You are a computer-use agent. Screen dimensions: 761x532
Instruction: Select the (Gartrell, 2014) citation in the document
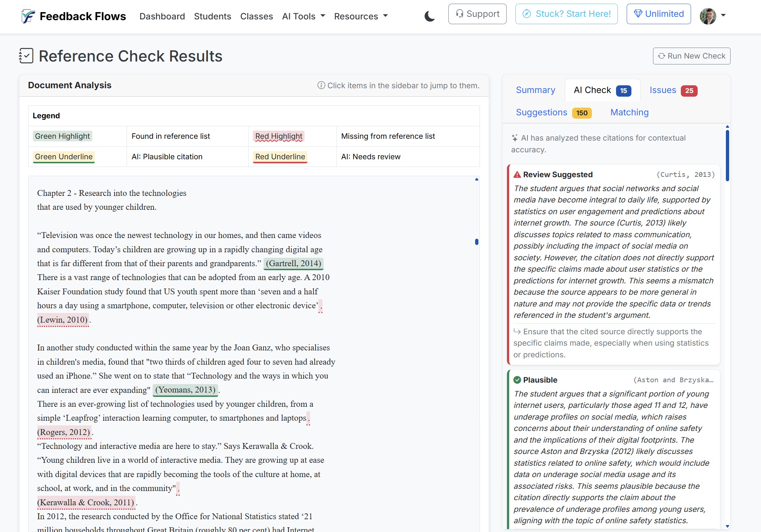[294, 263]
